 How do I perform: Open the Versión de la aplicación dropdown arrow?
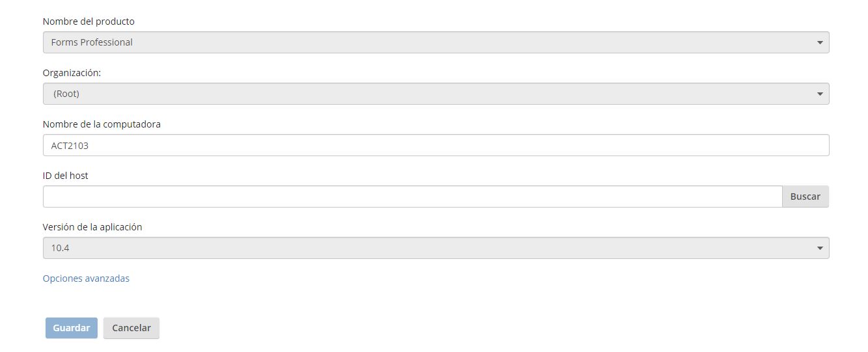tap(819, 248)
